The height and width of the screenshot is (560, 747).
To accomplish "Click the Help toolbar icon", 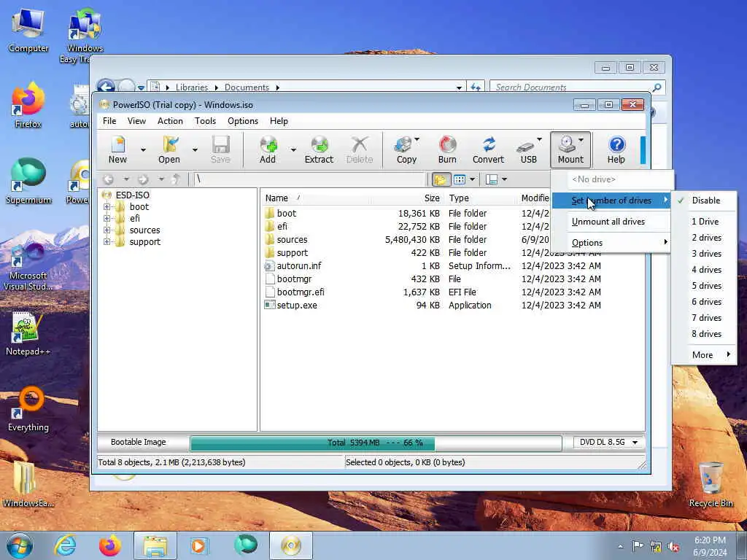I will tap(616, 149).
